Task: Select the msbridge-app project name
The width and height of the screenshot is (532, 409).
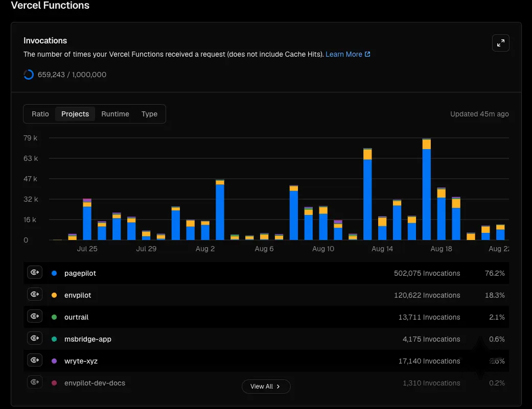Action: [x=88, y=339]
